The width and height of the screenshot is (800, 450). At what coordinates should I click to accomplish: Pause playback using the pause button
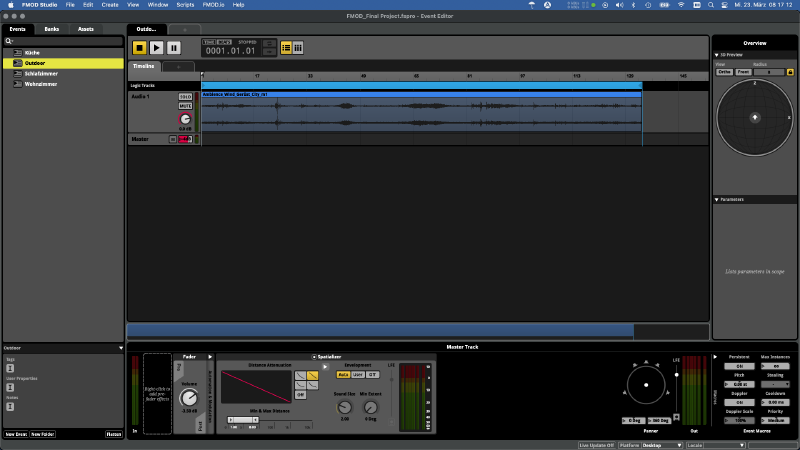point(173,47)
